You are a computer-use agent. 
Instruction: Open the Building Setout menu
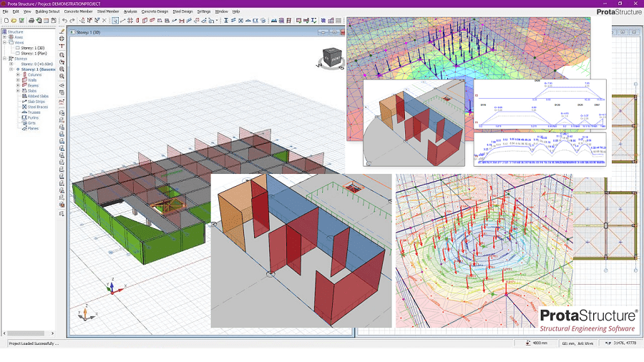coord(47,11)
